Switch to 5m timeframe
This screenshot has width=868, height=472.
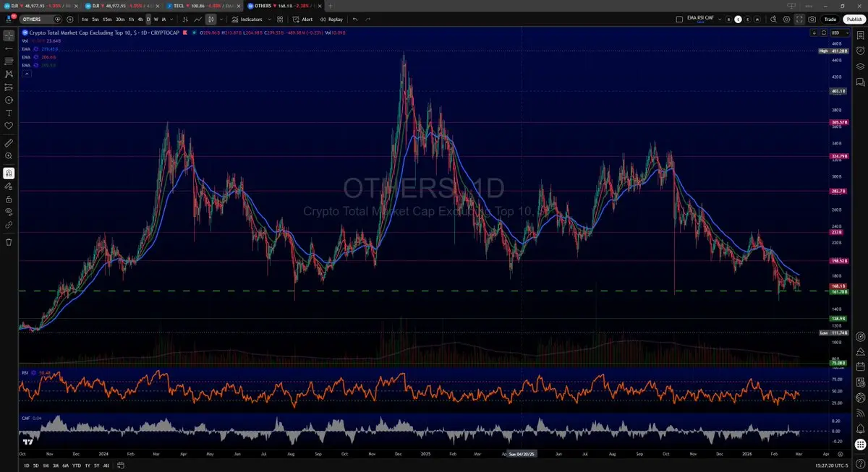pyautogui.click(x=95, y=20)
